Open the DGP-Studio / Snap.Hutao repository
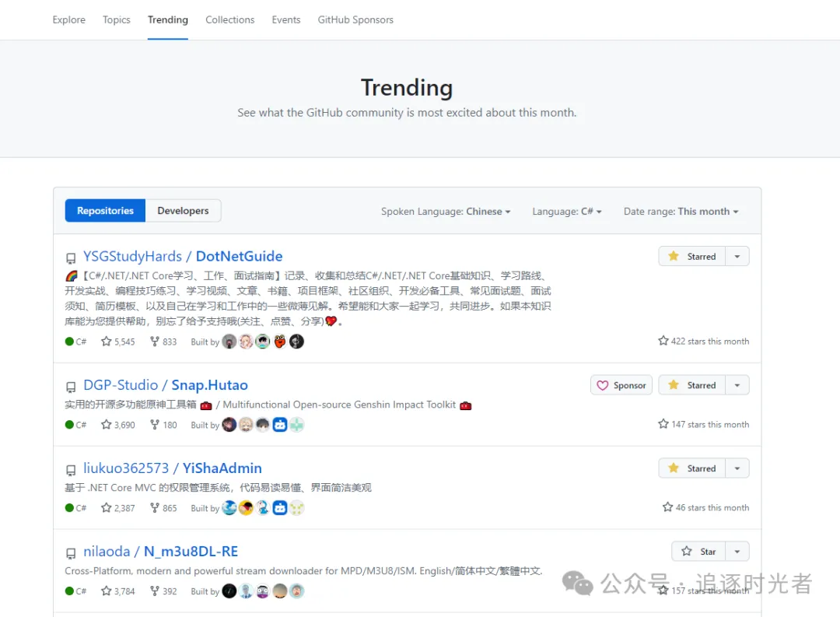Viewport: 840px width, 617px height. pos(166,385)
